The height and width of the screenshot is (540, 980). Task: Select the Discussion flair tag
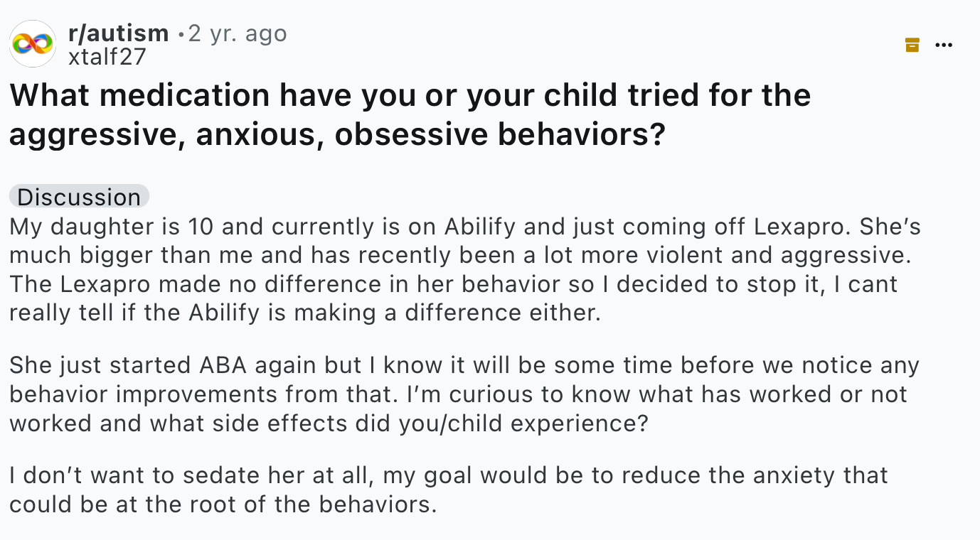(x=79, y=197)
